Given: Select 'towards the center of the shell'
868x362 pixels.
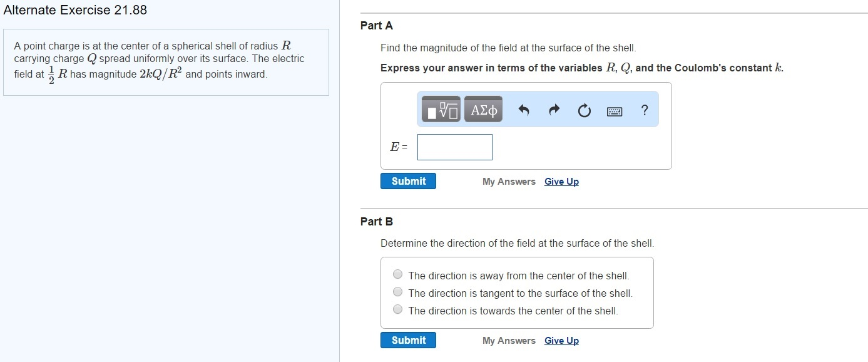Looking at the screenshot, I should point(398,309).
